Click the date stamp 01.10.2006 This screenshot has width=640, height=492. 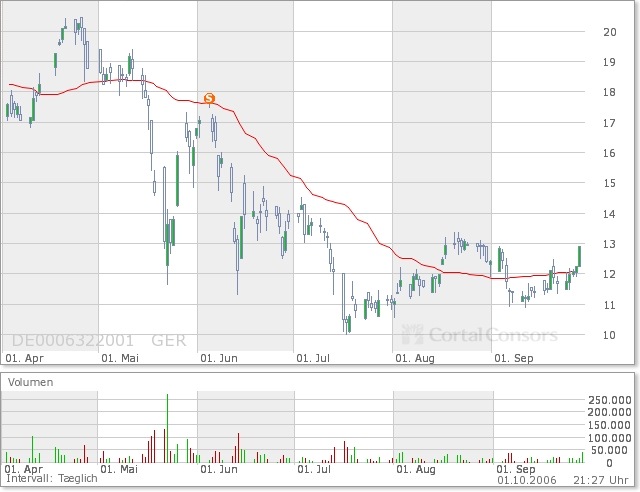pos(527,480)
